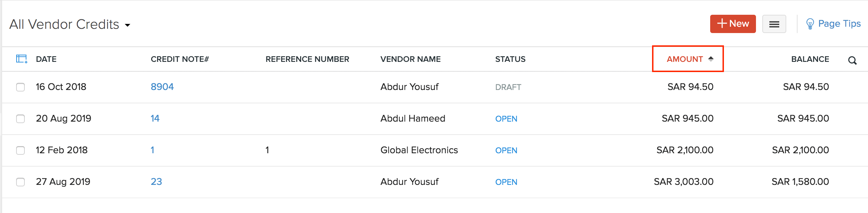Click the sort arrow on the Amount column
The width and height of the screenshot is (868, 213).
tap(710, 58)
